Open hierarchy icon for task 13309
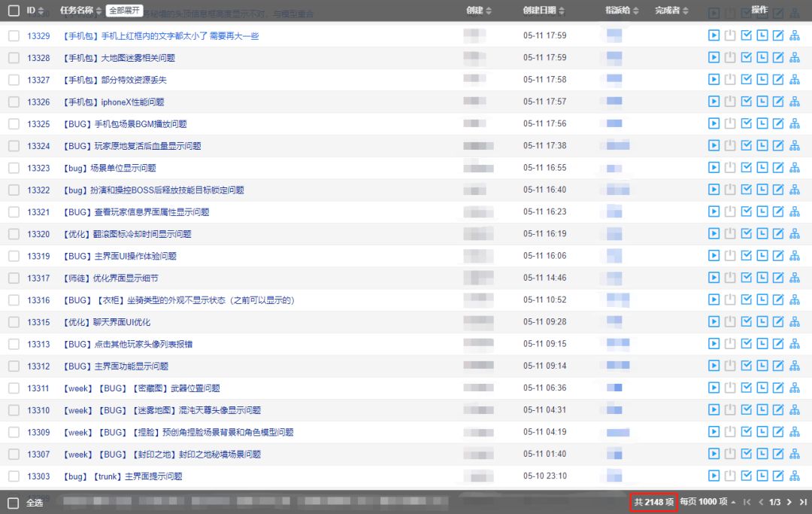 795,432
